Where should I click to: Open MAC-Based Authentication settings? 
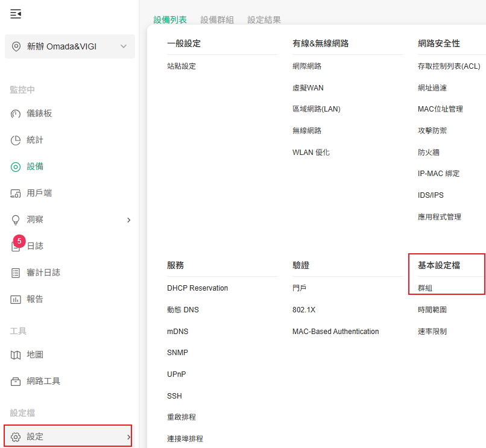pos(335,332)
